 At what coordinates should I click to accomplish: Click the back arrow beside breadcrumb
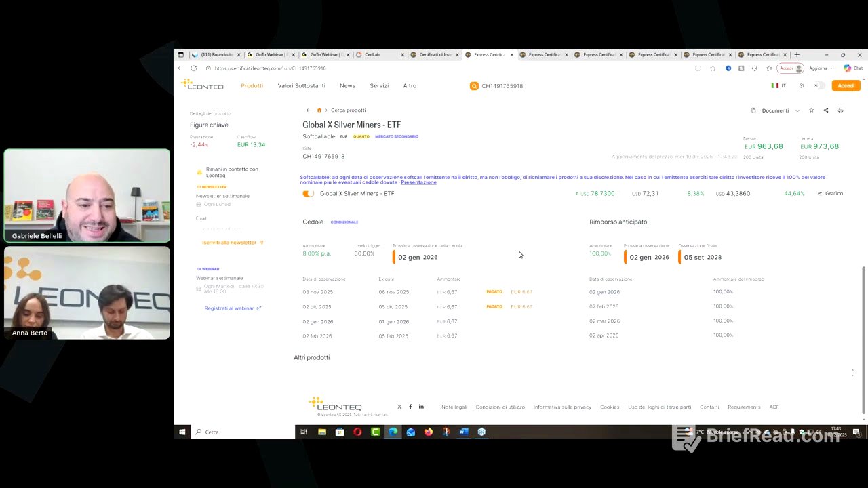(x=308, y=110)
